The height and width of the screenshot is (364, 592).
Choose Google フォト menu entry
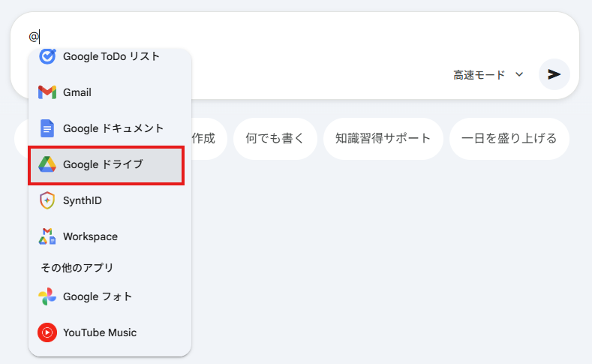click(x=98, y=296)
